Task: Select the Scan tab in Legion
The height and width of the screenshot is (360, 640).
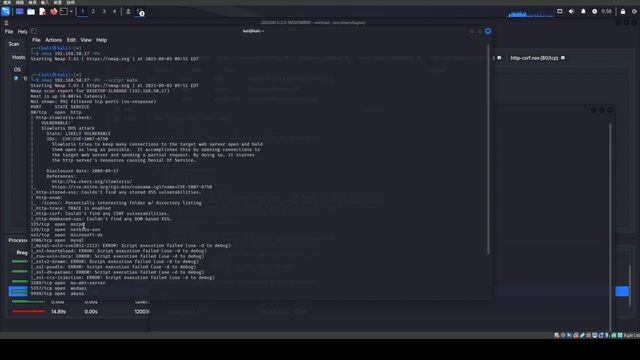Action: tap(14, 44)
